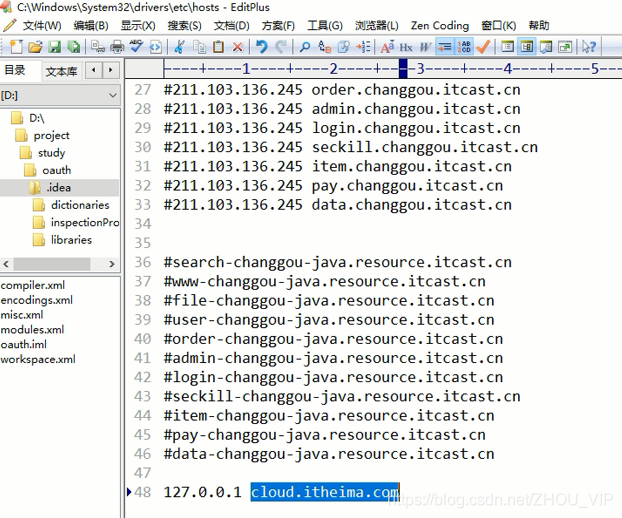Click the Find magnifier icon
This screenshot has width=622, height=518.
(x=305, y=47)
